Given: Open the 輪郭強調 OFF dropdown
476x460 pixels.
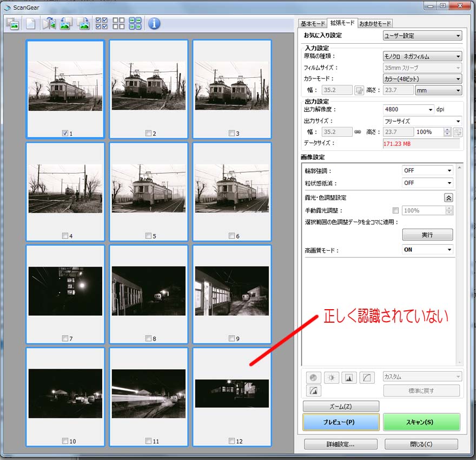Looking at the screenshot, I should click(x=427, y=170).
